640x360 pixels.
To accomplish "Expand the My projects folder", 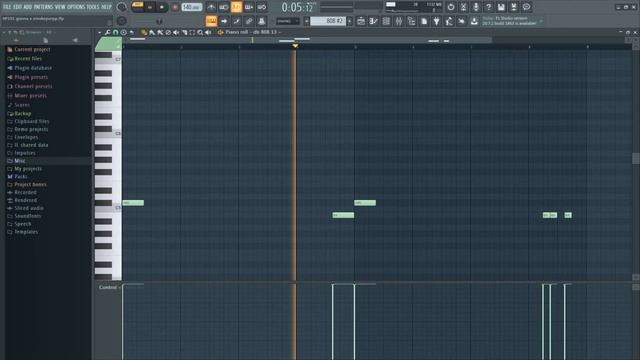I will (28, 169).
